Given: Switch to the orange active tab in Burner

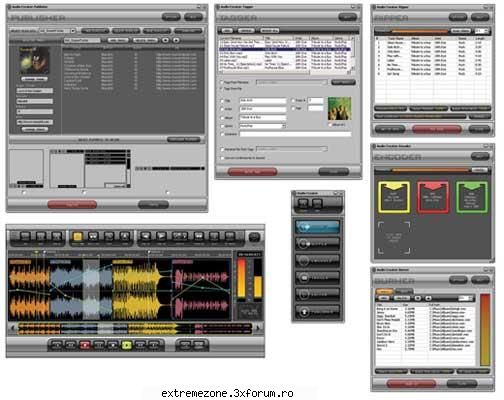Looking at the screenshot, I should click(x=384, y=291).
